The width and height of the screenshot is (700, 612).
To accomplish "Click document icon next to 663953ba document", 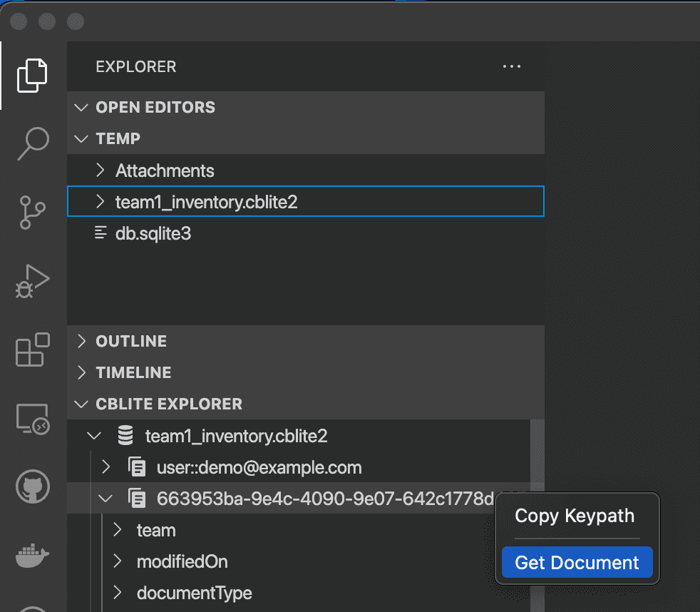I will 137,498.
